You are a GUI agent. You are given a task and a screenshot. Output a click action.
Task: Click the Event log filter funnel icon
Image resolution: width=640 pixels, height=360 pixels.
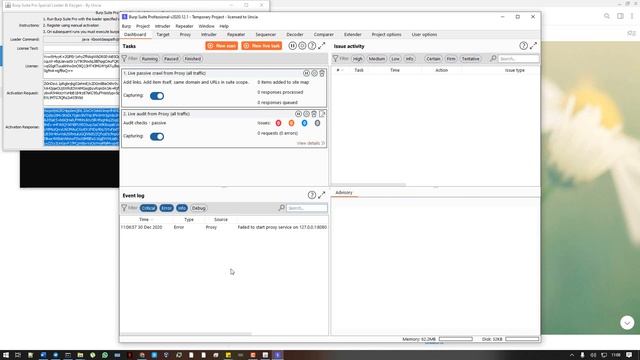click(x=124, y=208)
